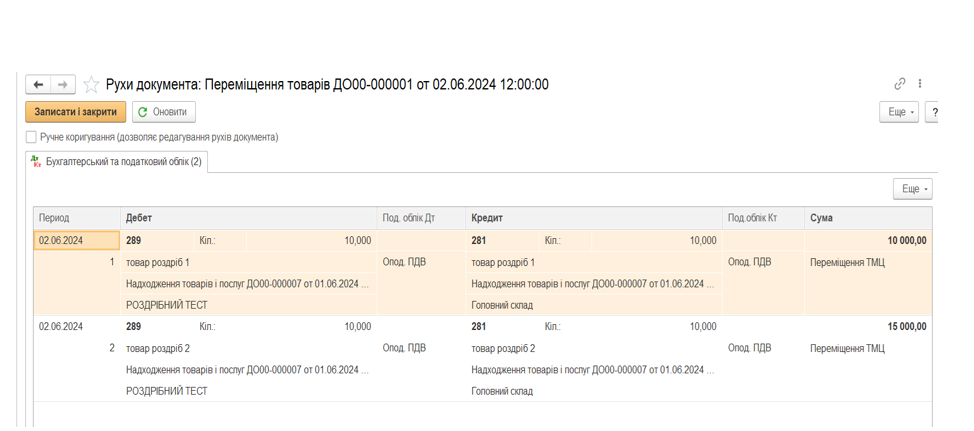974x431 pixels.
Task: Click the Дт/Кт icon on the accounting tab
Action: pos(36,161)
